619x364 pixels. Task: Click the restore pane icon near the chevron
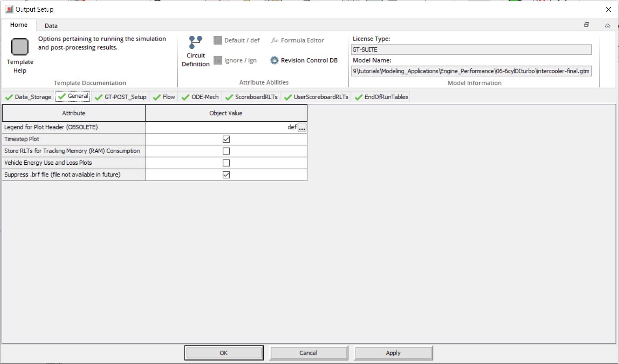586,25
